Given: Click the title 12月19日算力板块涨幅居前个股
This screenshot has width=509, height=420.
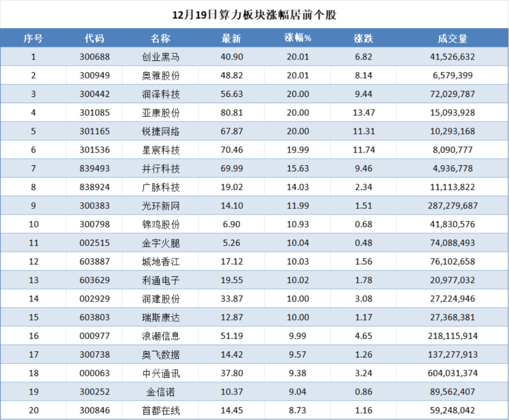Looking at the screenshot, I should (254, 15).
